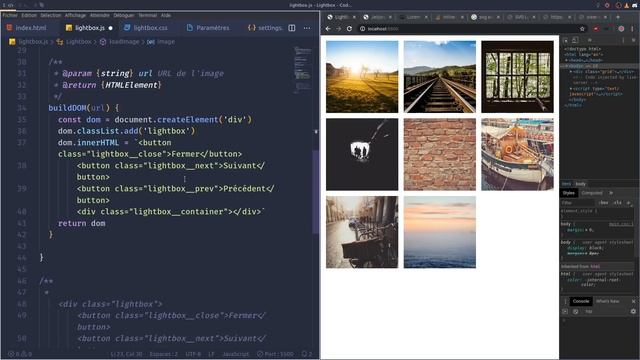Image resolution: width=640 pixels, height=360 pixels.
Task: Open the boat harbor thumbnail
Action: pyautogui.click(x=518, y=154)
